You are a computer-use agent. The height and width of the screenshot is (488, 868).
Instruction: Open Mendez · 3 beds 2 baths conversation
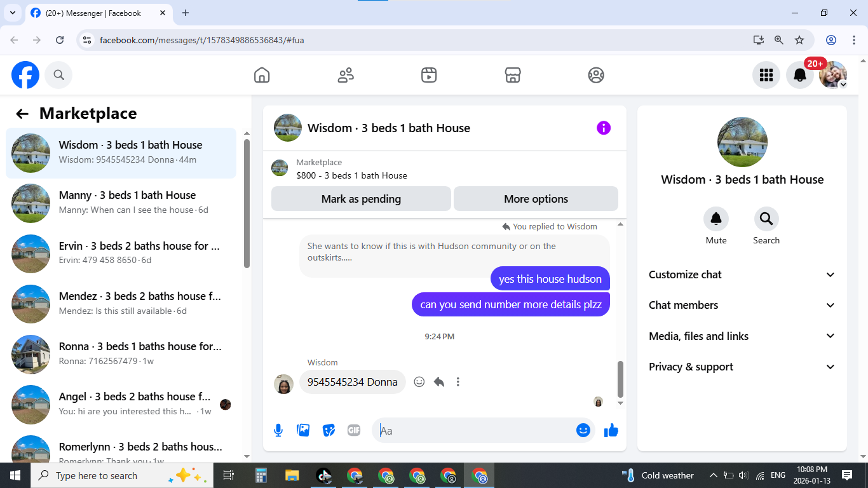click(x=121, y=304)
